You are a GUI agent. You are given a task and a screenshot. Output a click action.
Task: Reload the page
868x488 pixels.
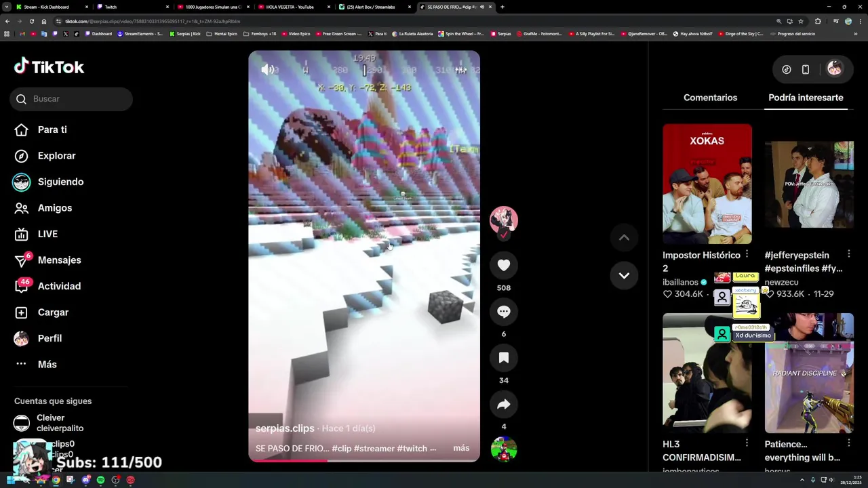31,21
